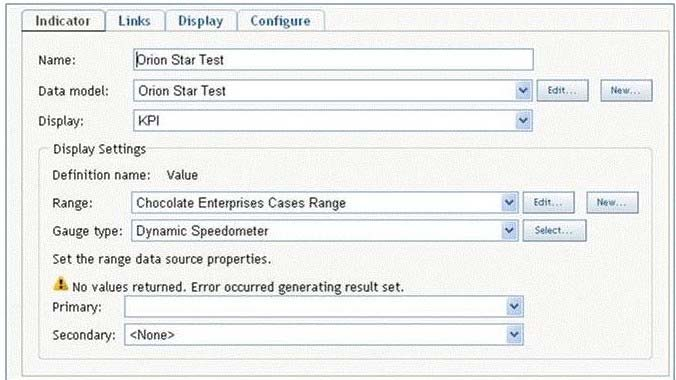
Task: Click the warning icon next to error message
Action: pos(60,284)
